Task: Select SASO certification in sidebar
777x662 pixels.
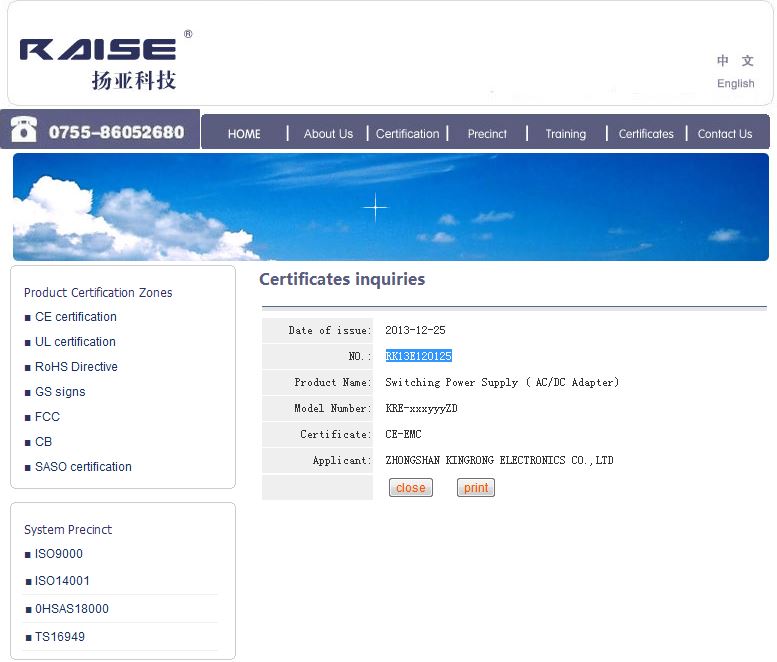Action: (83, 467)
